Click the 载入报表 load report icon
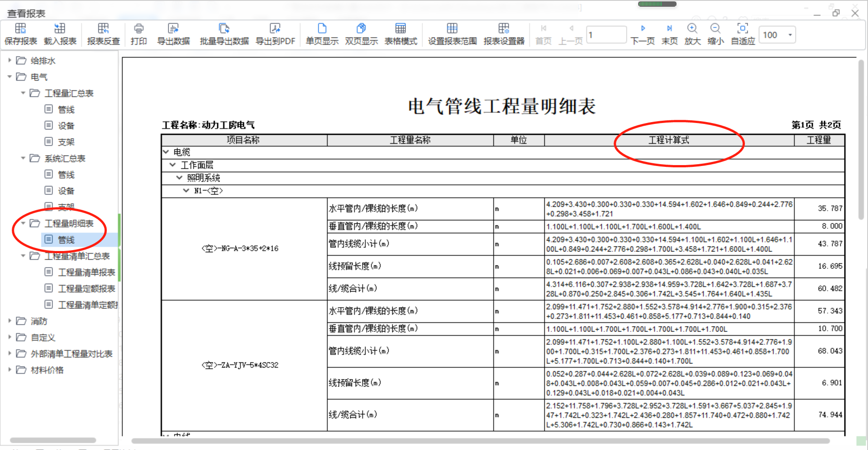Screen dimensions: 868x450 click(x=60, y=28)
